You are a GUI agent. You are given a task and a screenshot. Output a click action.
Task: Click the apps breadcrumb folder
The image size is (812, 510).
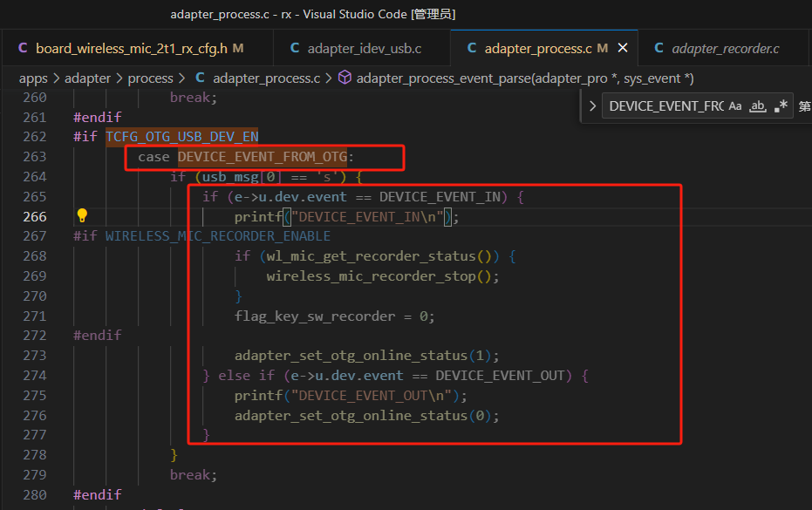pos(33,78)
